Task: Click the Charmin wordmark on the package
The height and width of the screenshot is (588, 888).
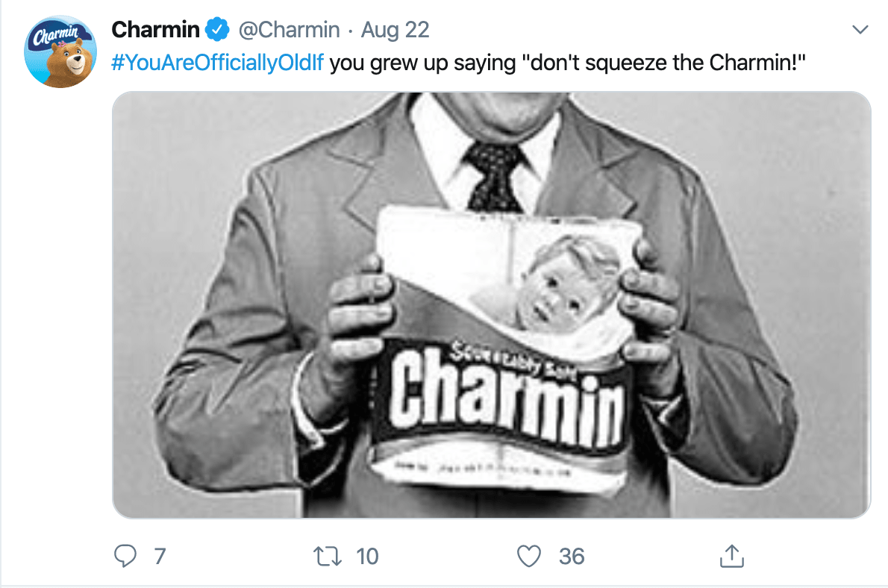Action: (x=507, y=395)
